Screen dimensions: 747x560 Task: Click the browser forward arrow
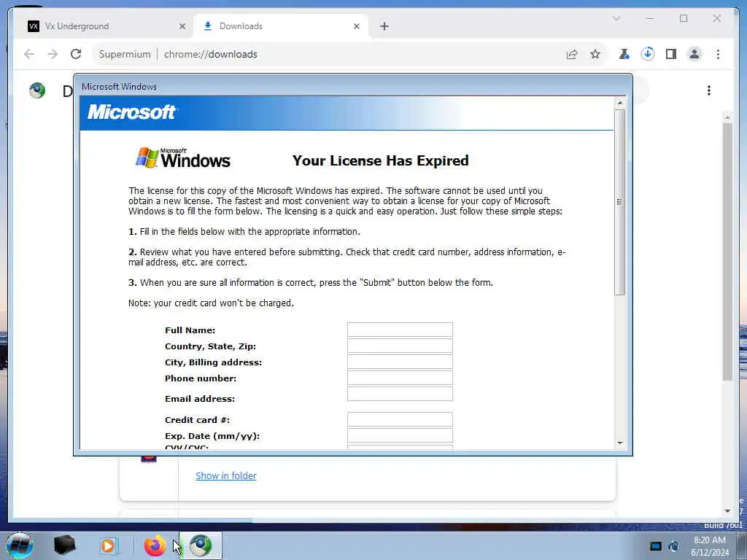pyautogui.click(x=53, y=54)
